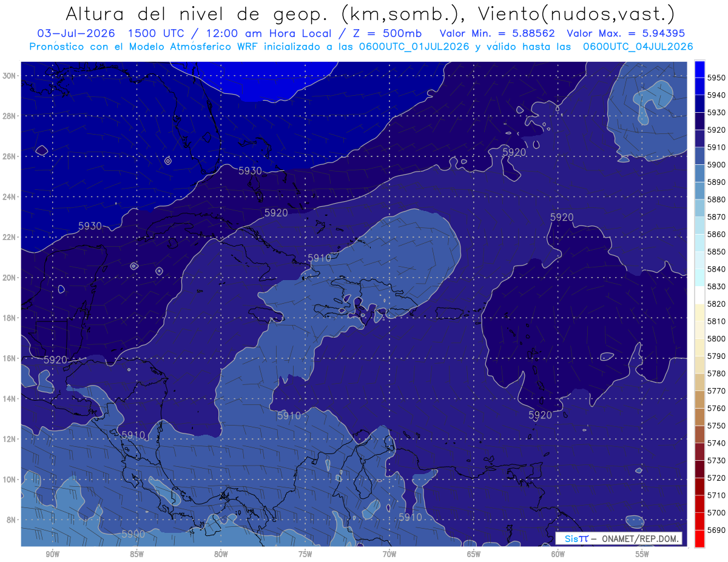728x562 pixels.
Task: Click the '22N' latitude axis label
Action: 8,237
